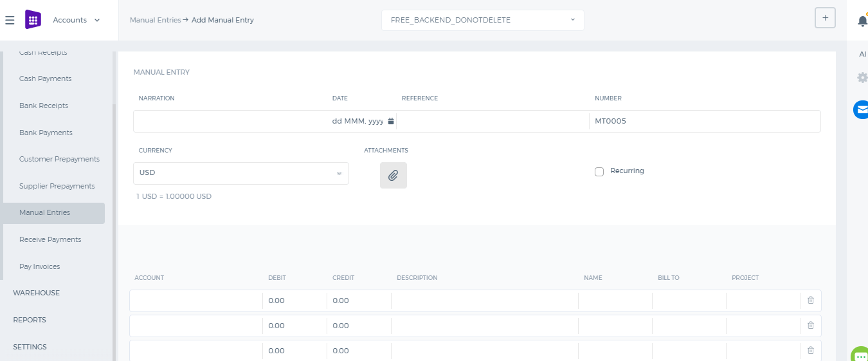Expand the Accounts module dropdown
Image resolution: width=868 pixels, height=361 pixels.
tap(77, 20)
